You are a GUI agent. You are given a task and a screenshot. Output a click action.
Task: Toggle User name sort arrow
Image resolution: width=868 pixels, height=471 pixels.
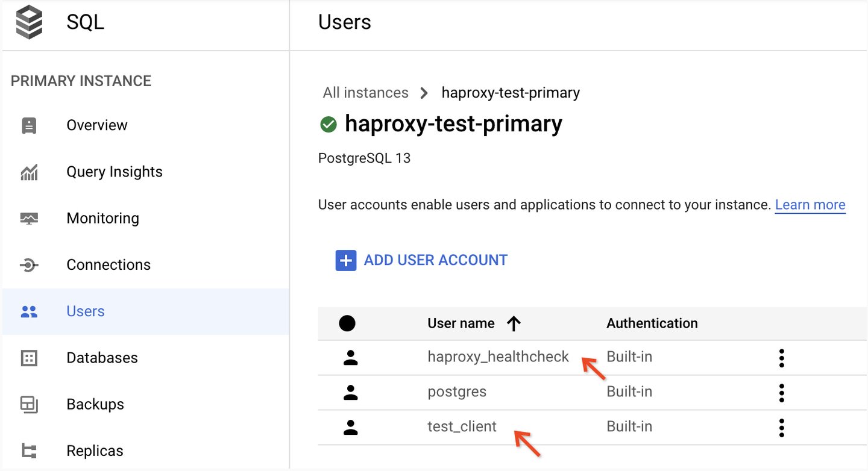(514, 324)
